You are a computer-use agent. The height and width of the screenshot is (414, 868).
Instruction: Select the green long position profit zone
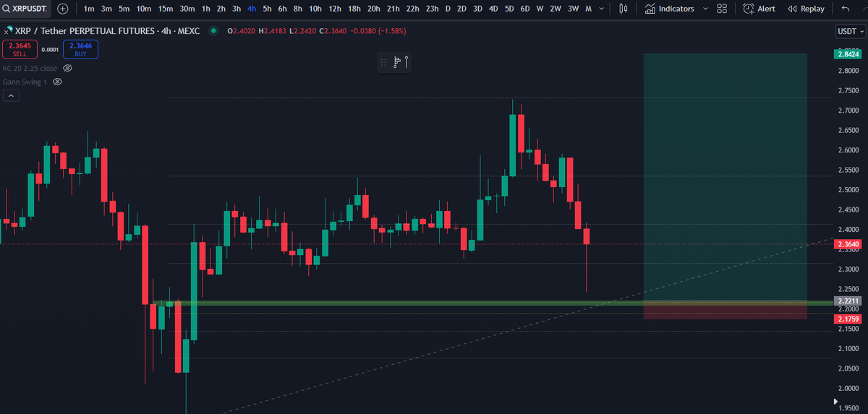click(x=725, y=177)
